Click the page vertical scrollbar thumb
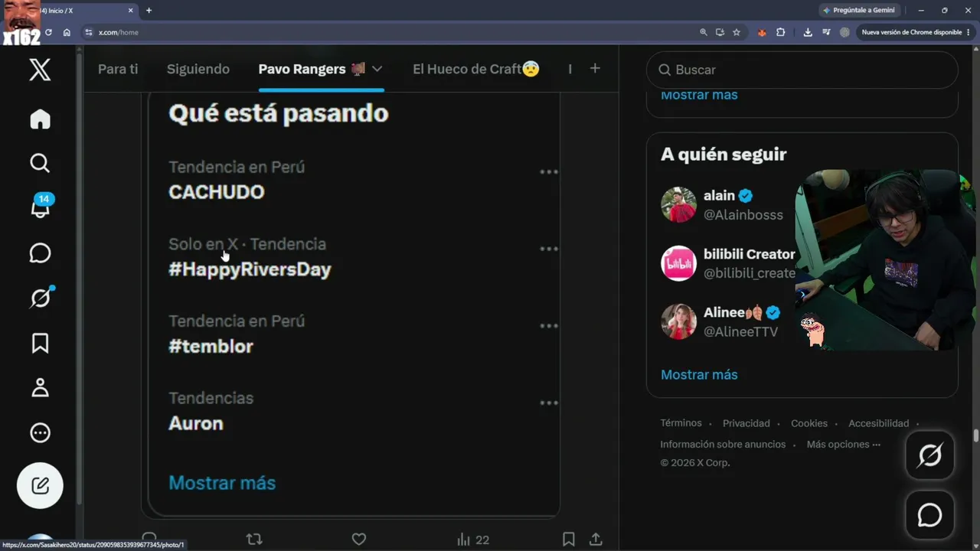The width and height of the screenshot is (980, 551). pyautogui.click(x=975, y=436)
